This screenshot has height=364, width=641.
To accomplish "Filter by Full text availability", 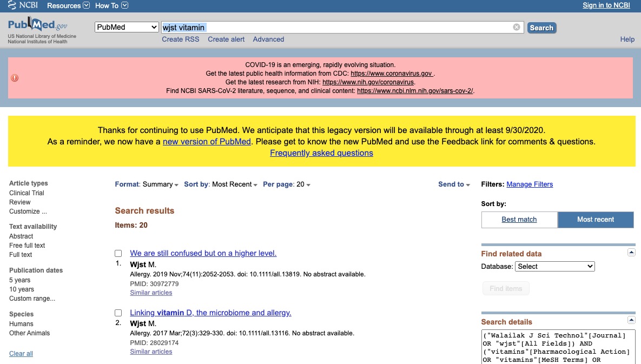I will [x=21, y=255].
